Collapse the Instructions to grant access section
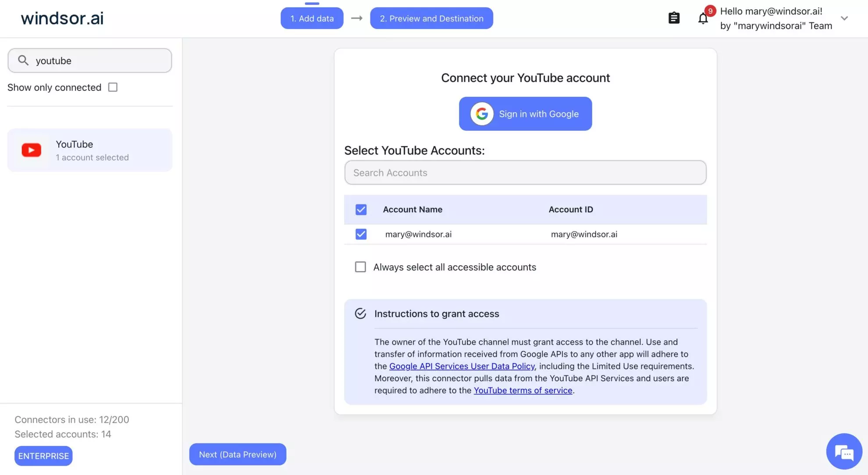 (x=437, y=314)
